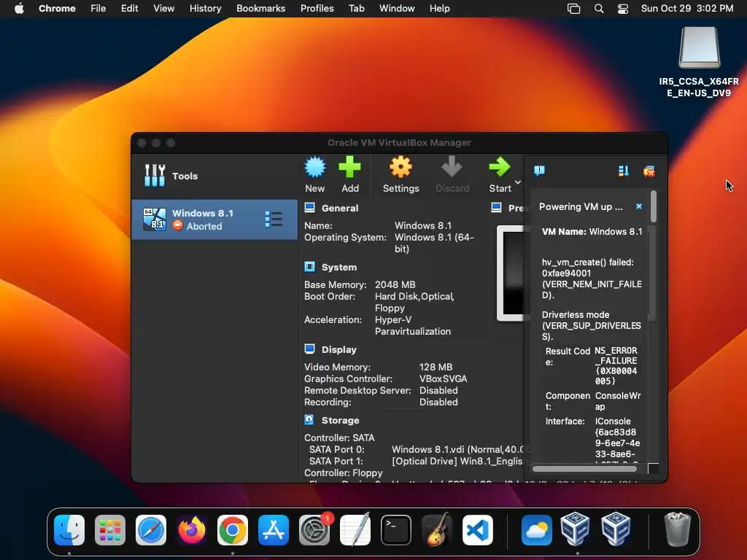Viewport: 747px width, 560px height.
Task: Start the VM with green arrow
Action: tap(499, 167)
